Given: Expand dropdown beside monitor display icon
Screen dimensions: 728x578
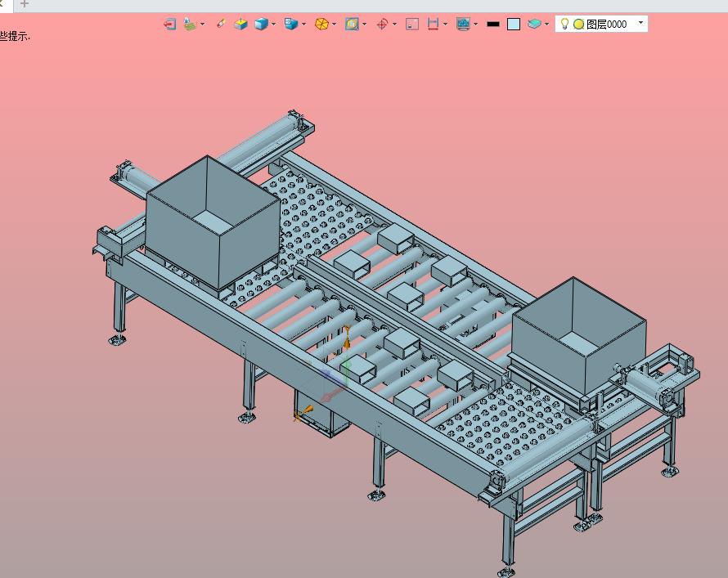Looking at the screenshot, I should [476, 25].
